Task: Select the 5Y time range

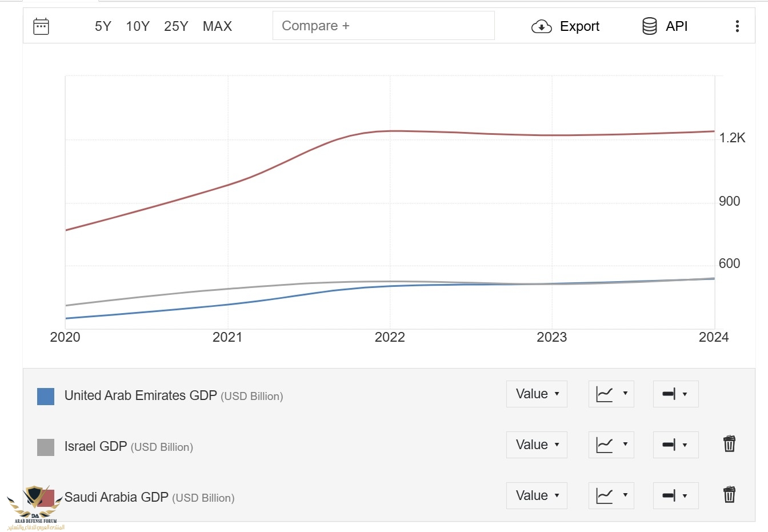Action: coord(103,26)
